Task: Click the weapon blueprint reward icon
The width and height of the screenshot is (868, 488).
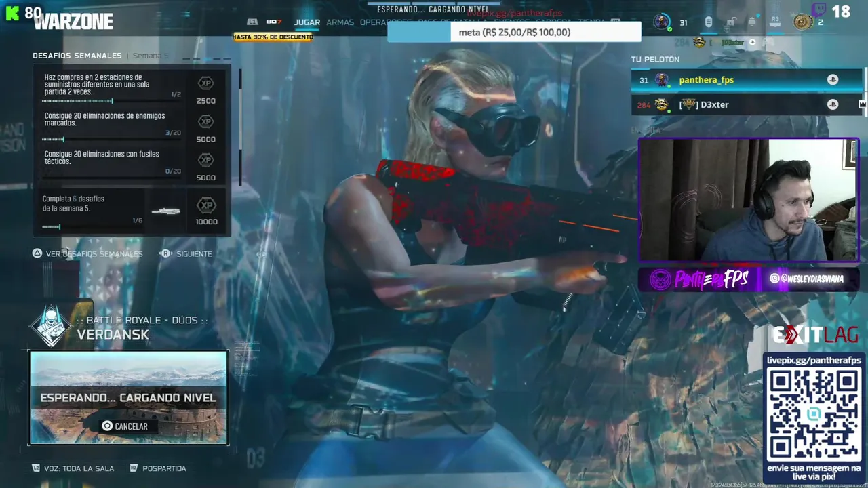Action: pyautogui.click(x=166, y=211)
